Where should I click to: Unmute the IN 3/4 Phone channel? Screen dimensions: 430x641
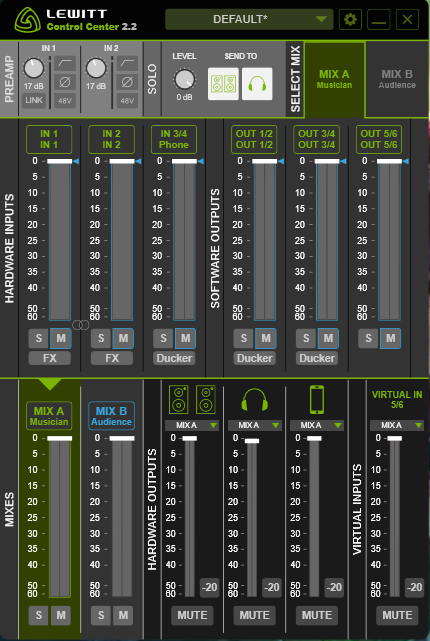point(185,338)
